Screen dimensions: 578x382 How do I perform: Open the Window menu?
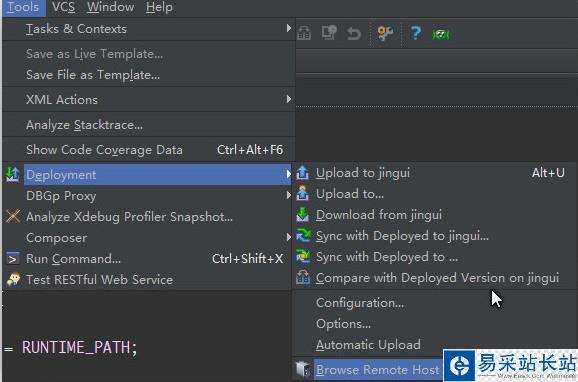(x=110, y=7)
